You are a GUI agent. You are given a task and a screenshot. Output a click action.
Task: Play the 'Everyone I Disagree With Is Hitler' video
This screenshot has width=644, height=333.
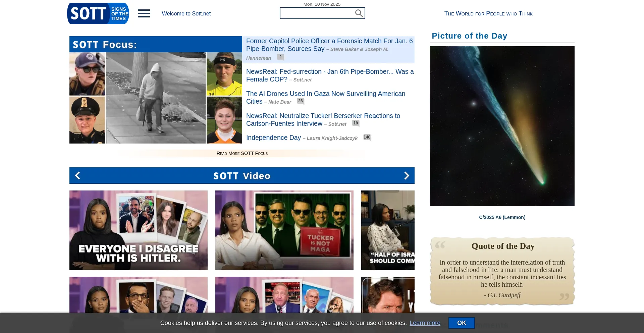138,230
